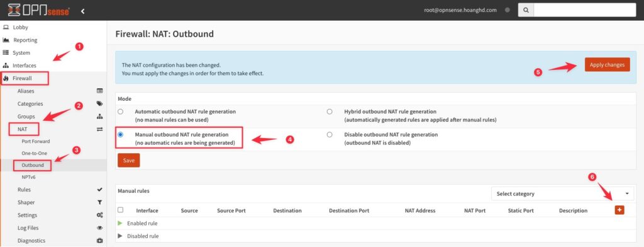Screen dimensions: 644x247
Task: Open the firewall Settings menu item
Action: click(27, 215)
